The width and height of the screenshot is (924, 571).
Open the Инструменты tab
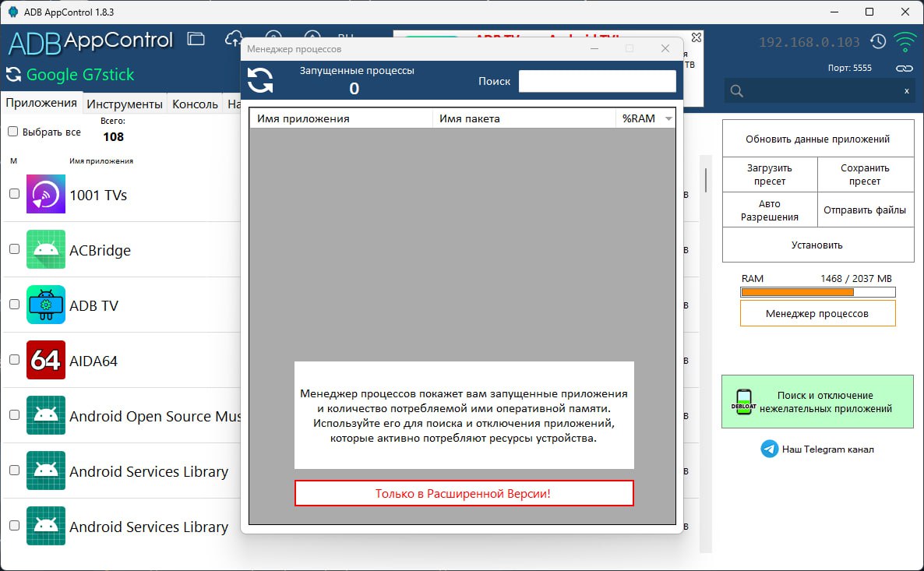click(125, 104)
